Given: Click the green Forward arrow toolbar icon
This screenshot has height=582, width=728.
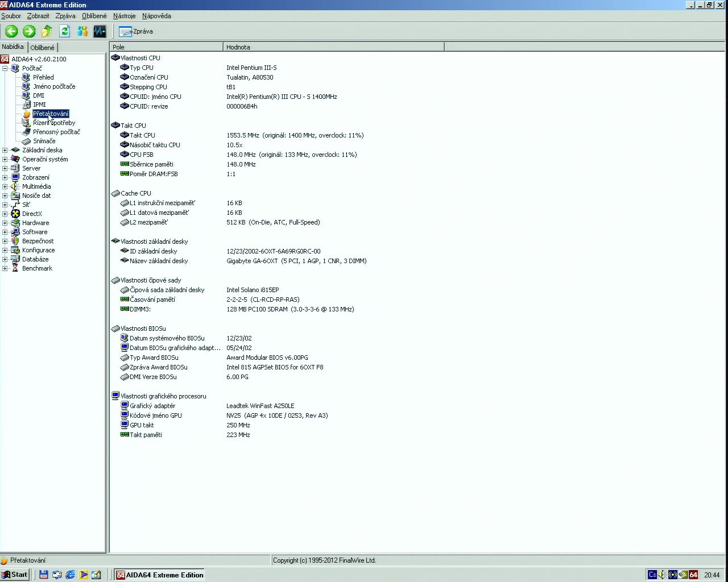Looking at the screenshot, I should point(29,31).
